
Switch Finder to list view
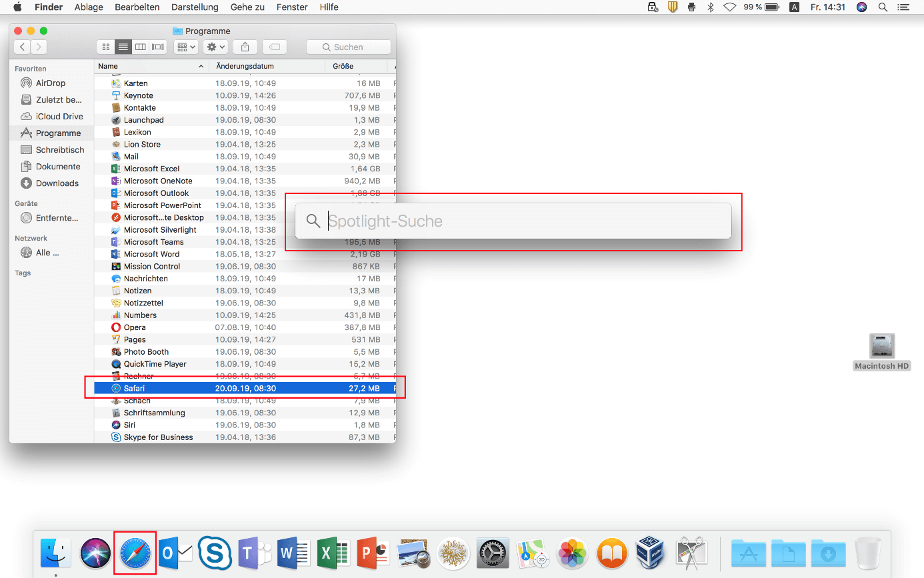[x=123, y=47]
